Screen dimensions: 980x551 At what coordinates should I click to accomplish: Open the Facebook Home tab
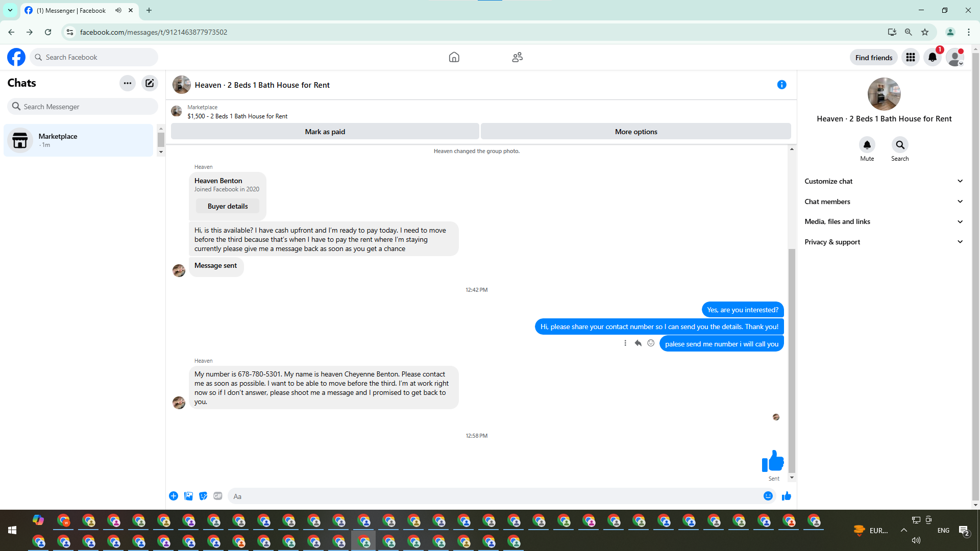point(454,57)
